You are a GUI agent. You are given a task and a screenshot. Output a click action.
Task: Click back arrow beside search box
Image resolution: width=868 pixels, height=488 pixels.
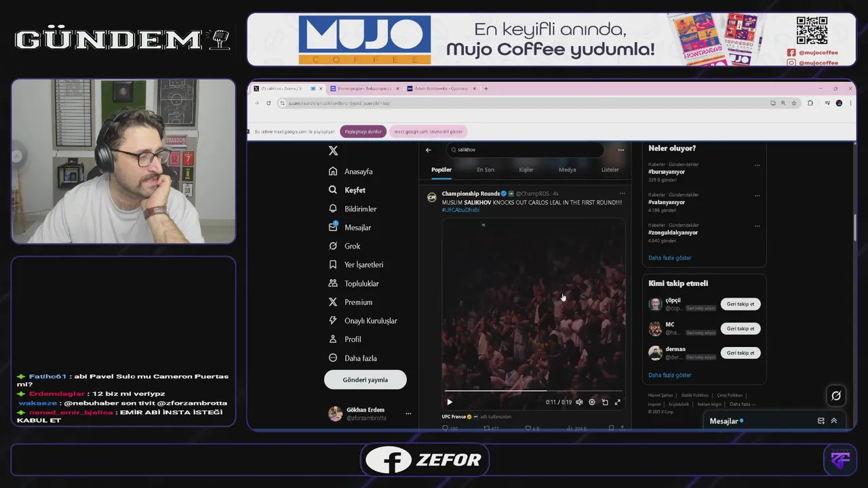[429, 150]
